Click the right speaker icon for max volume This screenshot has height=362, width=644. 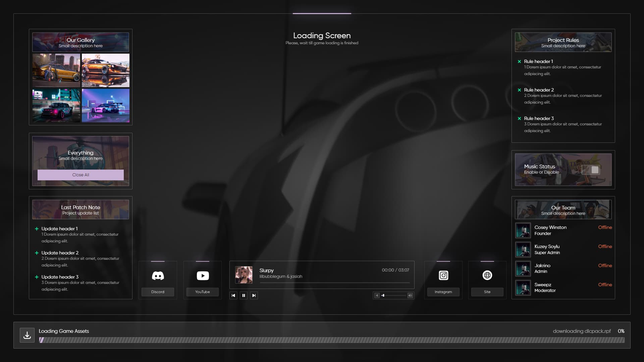(410, 295)
